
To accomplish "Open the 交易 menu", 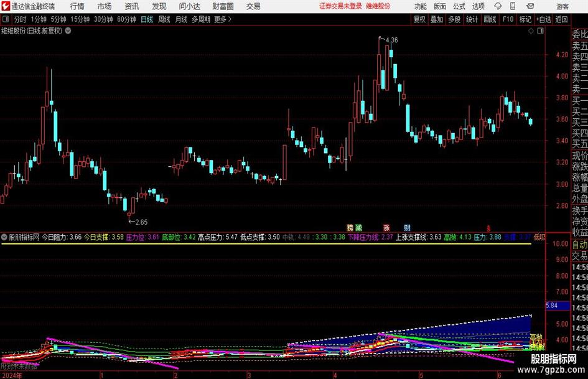I will pos(253,6).
